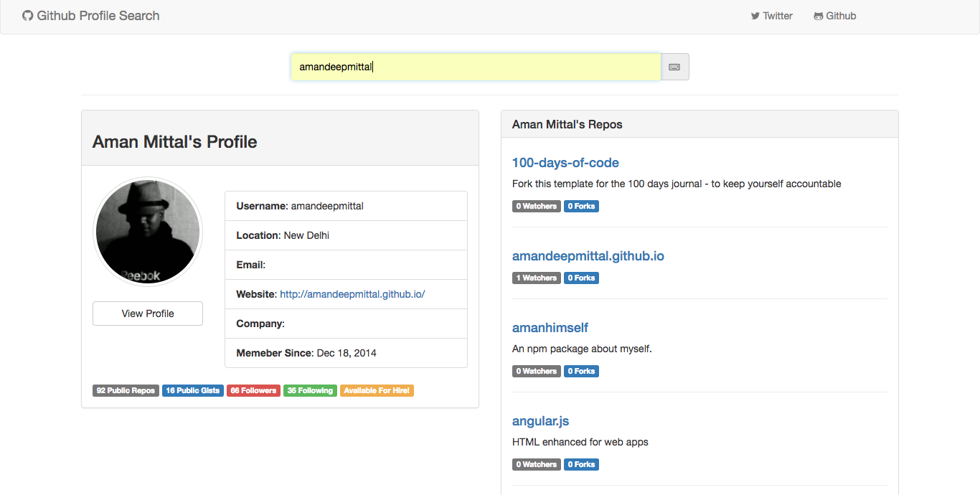Click the 'An npm package about myself.' description

click(x=582, y=349)
